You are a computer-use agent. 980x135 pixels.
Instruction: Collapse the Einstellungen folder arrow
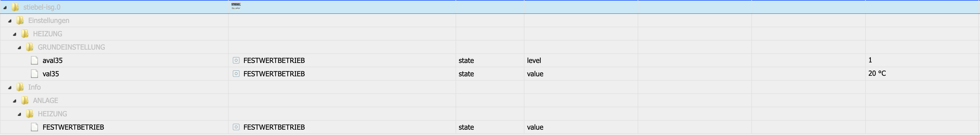[10, 21]
